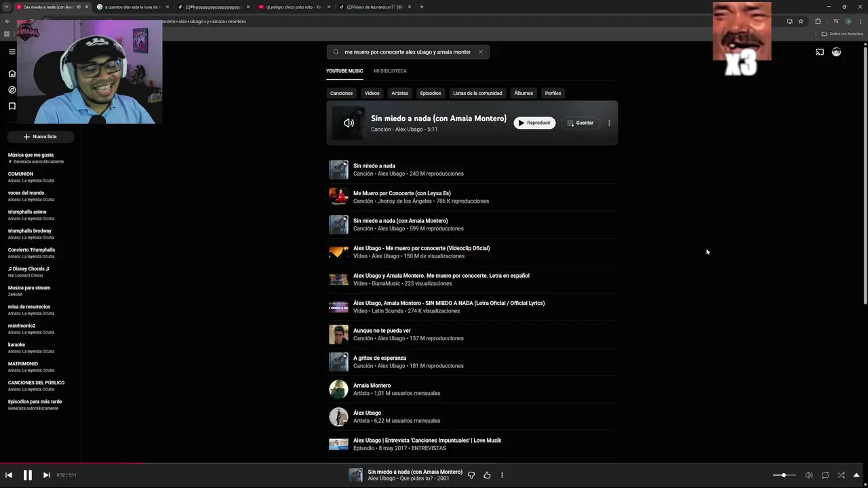The width and height of the screenshot is (868, 488).
Task: Play Aunque no te pueda ver
Action: tap(473, 334)
